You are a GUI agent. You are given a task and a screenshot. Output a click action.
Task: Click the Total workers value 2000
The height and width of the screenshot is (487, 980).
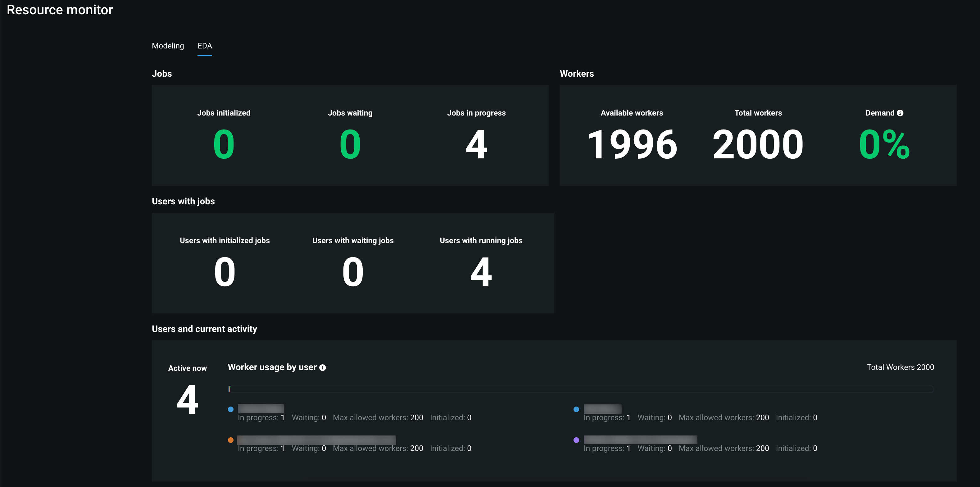coord(758,144)
